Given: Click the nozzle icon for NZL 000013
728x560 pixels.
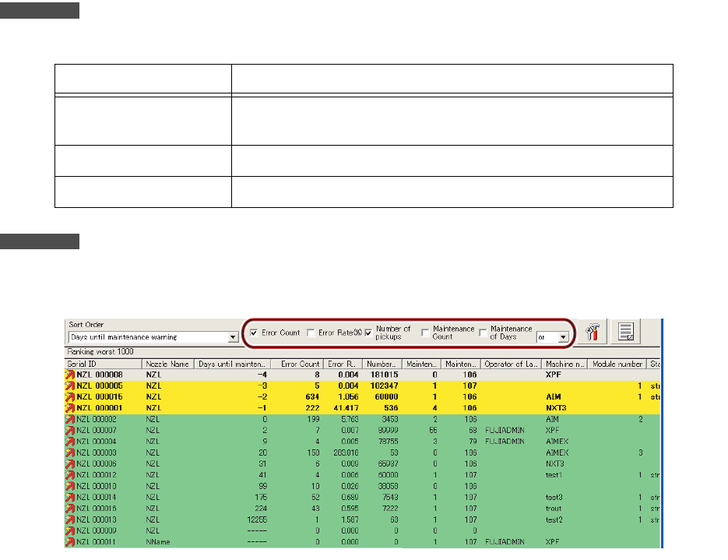Looking at the screenshot, I should [70, 519].
